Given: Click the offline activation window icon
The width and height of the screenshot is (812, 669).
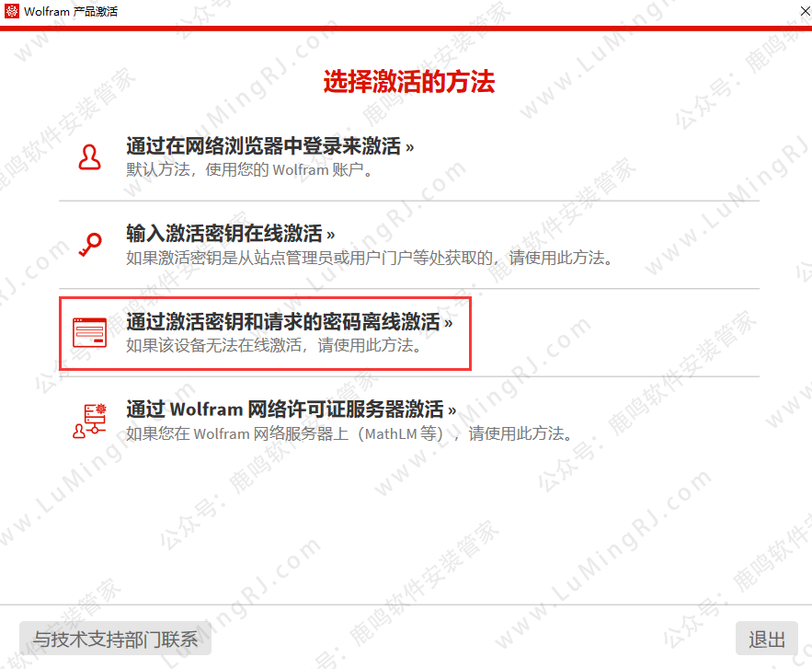Looking at the screenshot, I should point(89,332).
